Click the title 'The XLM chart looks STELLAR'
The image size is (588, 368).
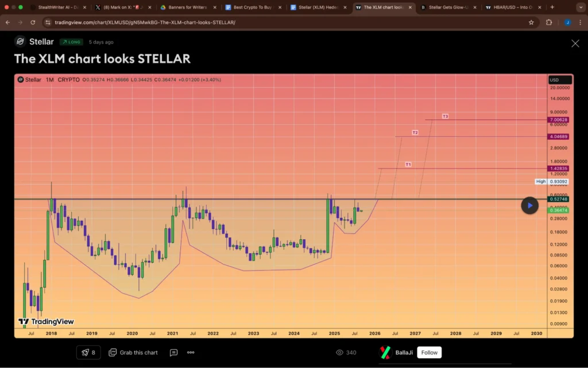pos(102,59)
